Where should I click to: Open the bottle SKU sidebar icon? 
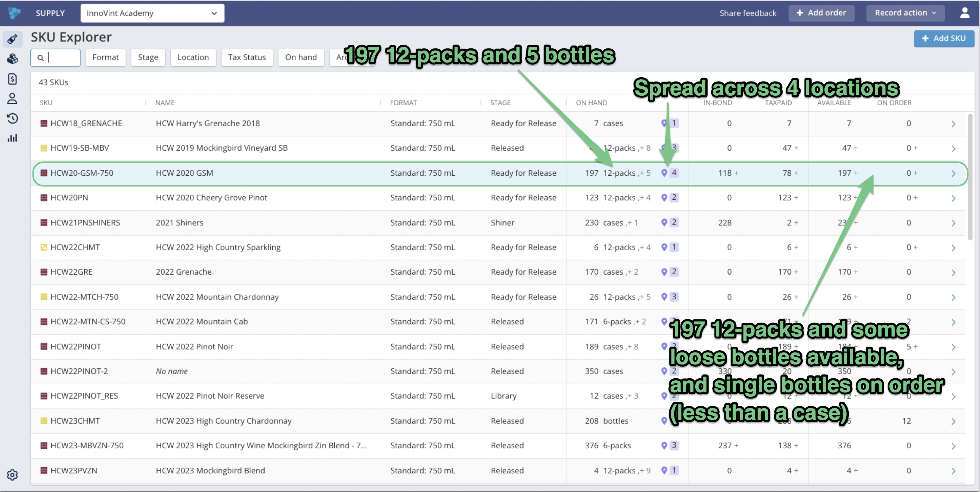click(12, 39)
